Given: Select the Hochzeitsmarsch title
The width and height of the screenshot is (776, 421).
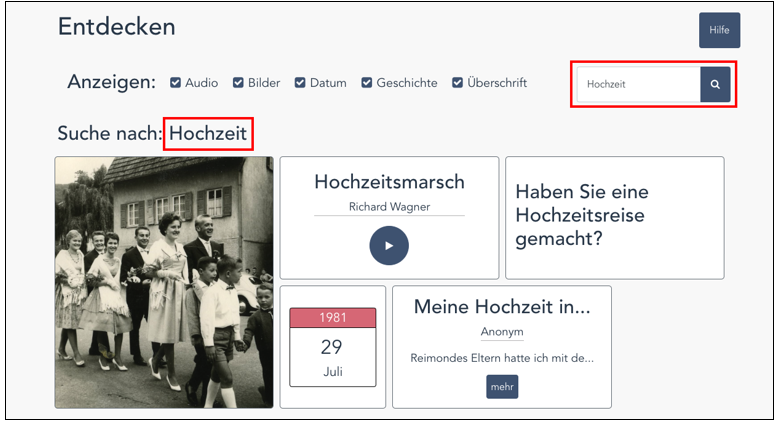Looking at the screenshot, I should 389,182.
